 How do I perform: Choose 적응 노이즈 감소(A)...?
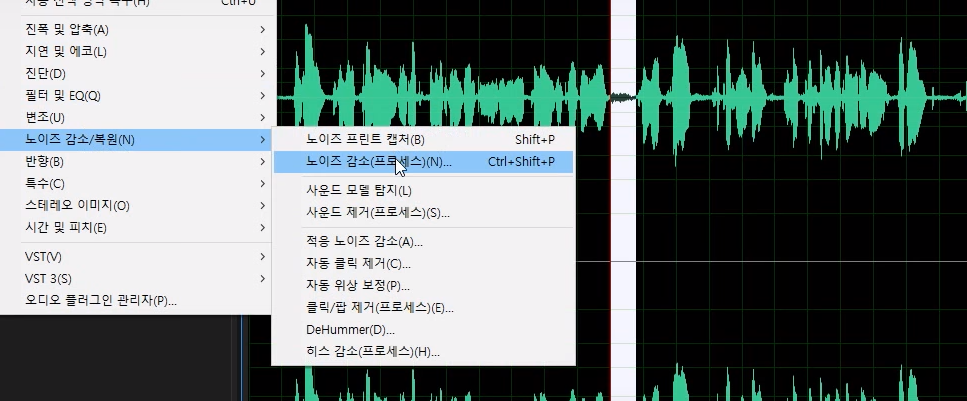[424, 242]
